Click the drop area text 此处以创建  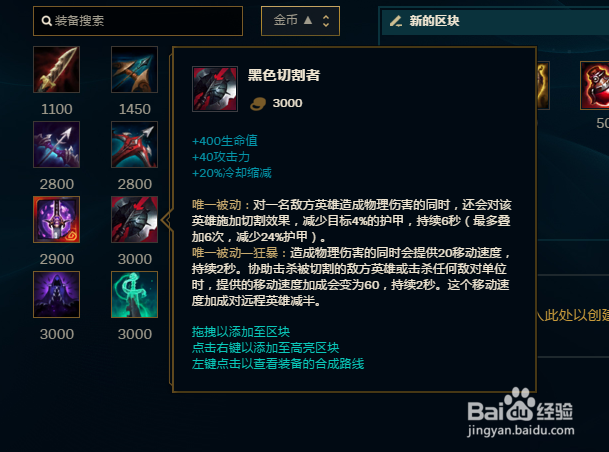coord(576,315)
